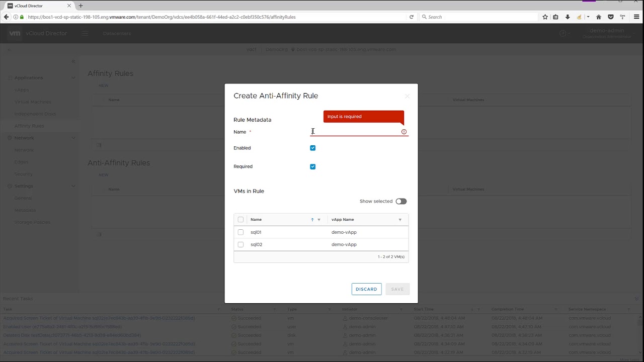644x362 pixels.
Task: Open the vCloud Director main menu icon
Action: pyautogui.click(x=85, y=33)
